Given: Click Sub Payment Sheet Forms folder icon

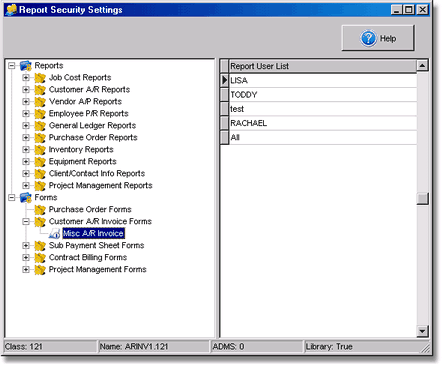Looking at the screenshot, I should click(40, 246).
